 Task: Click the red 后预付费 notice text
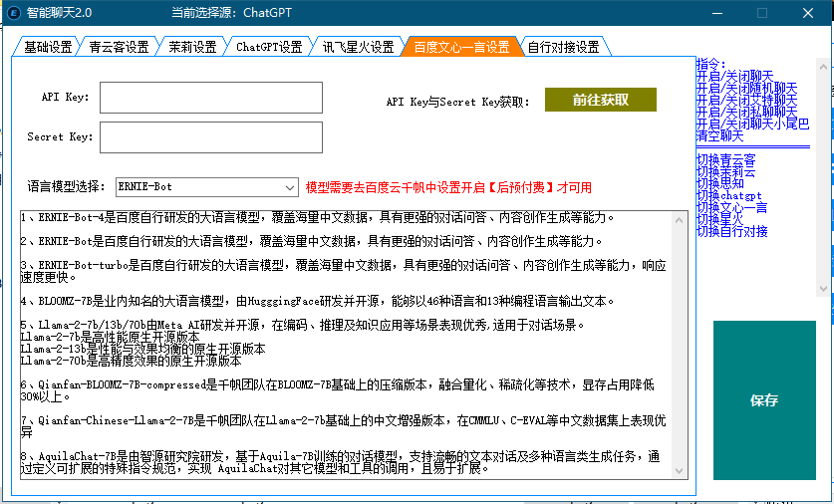pos(448,187)
